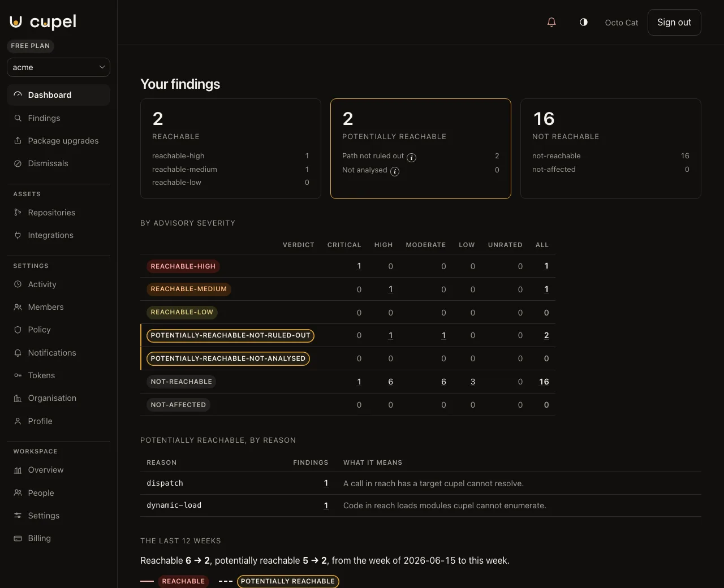Screen dimensions: 724x588
Task: Click the Integrations plug icon
Action: [18, 235]
